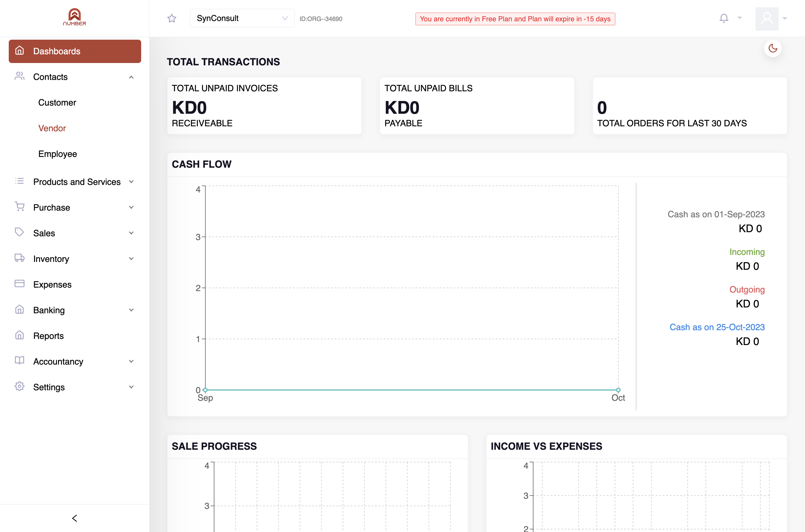805x532 pixels.
Task: Open the SynConsult organization dropdown
Action: [x=242, y=18]
